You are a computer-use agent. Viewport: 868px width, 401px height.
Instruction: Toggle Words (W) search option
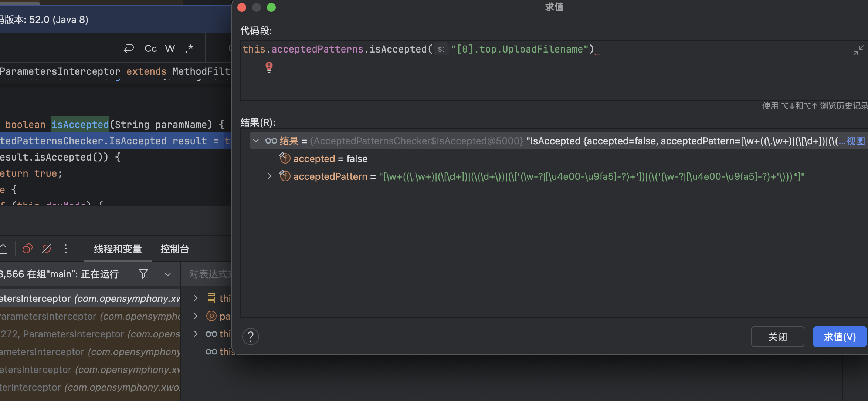pos(170,48)
